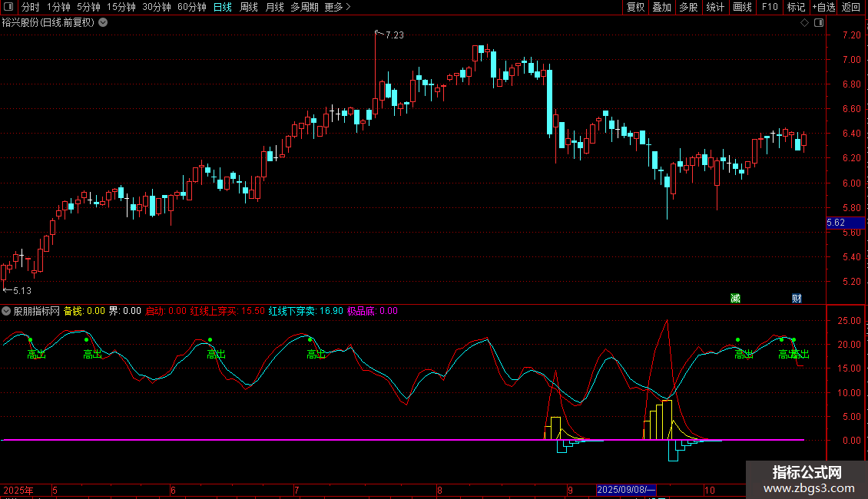Select the 60分钟 period tab
Viewport: 868px width, 499px height.
coord(191,7)
